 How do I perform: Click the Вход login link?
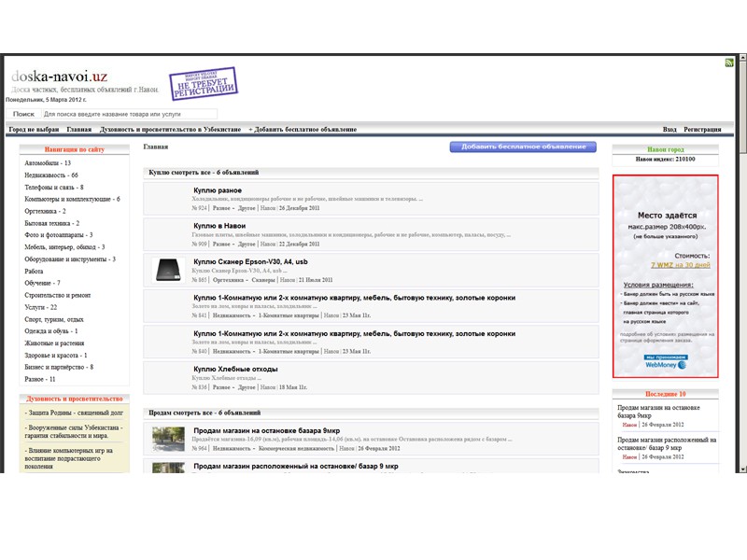pyautogui.click(x=669, y=130)
